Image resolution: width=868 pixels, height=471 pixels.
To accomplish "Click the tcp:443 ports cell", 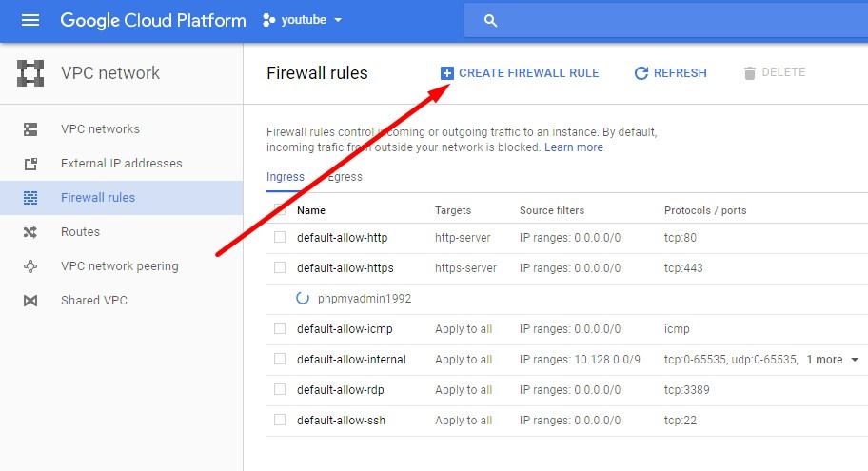I will 683,268.
